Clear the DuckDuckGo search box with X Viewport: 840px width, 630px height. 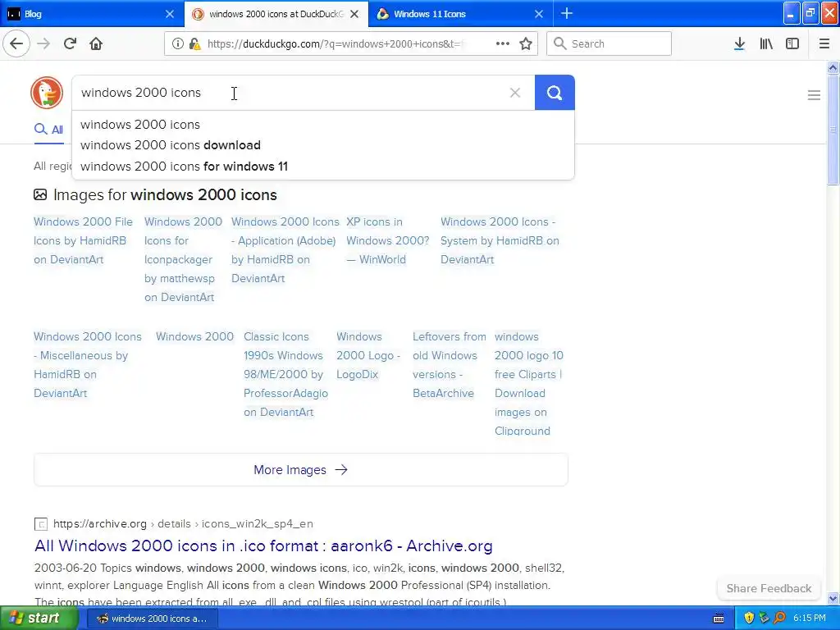515,93
